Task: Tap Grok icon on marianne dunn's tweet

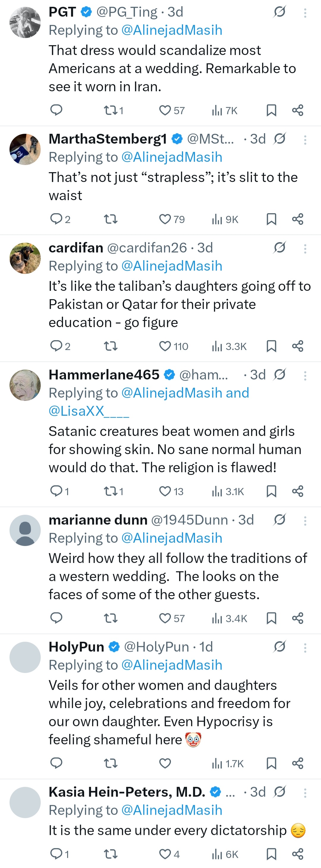Action: 280,519
